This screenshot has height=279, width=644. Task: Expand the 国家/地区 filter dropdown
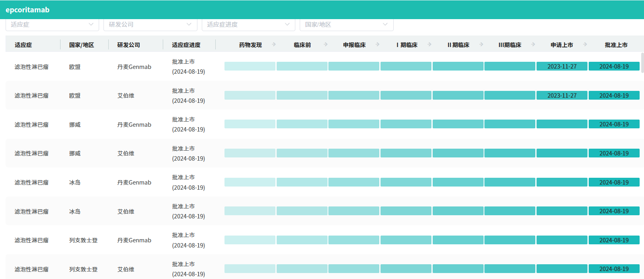(346, 24)
